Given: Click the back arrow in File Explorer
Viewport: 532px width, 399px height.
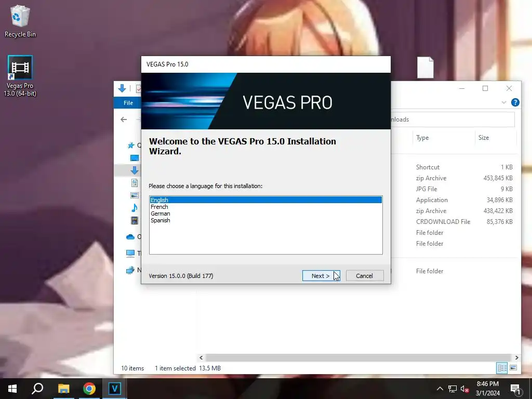Looking at the screenshot, I should (124, 119).
